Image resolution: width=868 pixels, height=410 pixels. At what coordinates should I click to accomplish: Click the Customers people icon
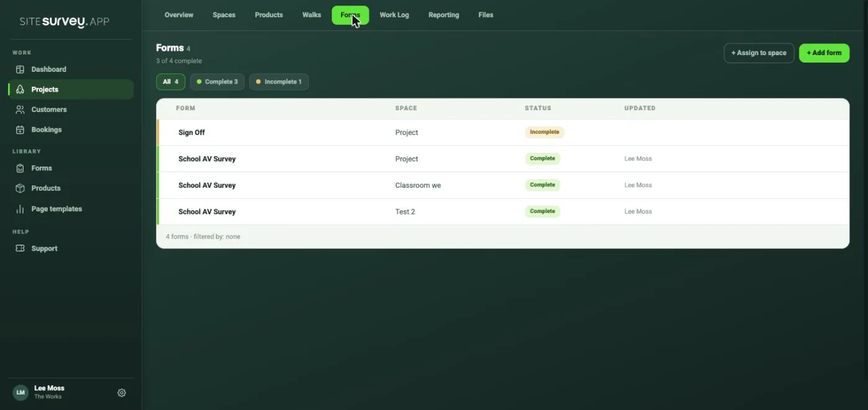(20, 110)
